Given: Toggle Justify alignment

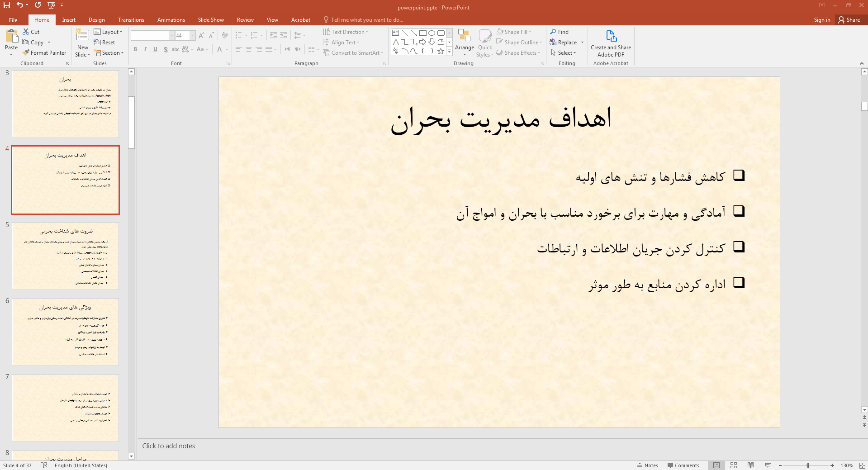Looking at the screenshot, I should click(269, 49).
